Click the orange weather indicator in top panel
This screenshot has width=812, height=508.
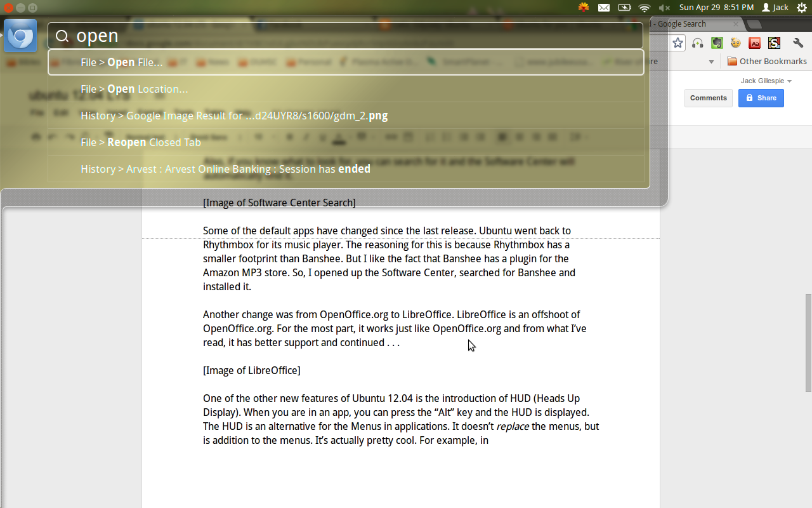point(584,8)
